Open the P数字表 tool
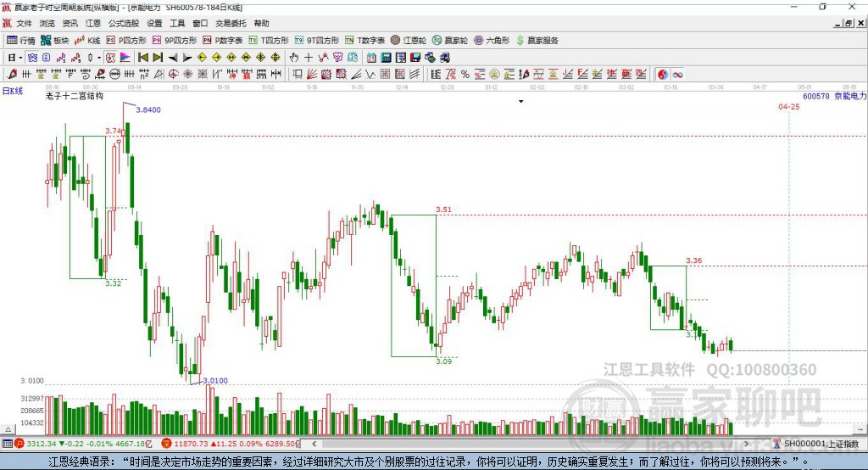The width and height of the screenshot is (868, 470). coord(223,41)
